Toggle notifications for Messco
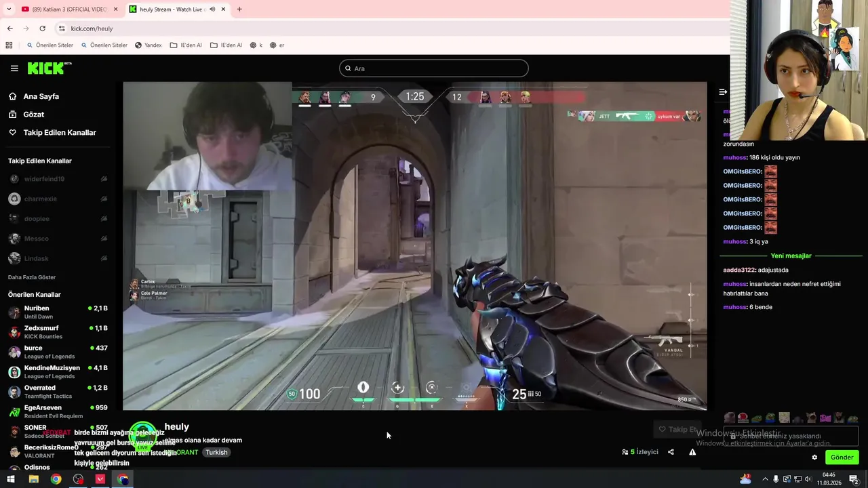Image resolution: width=868 pixels, height=488 pixels. pyautogui.click(x=104, y=239)
